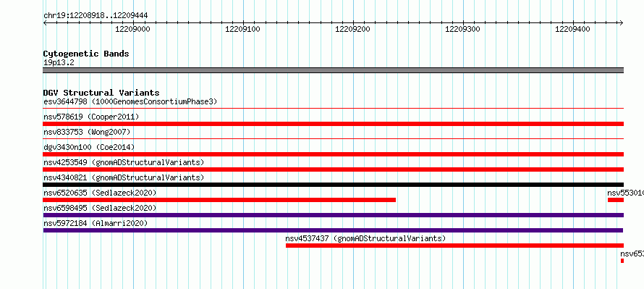Click the gray 19p13.2 cytoband bar
Screen dimensions: 644x289
pos(333,70)
